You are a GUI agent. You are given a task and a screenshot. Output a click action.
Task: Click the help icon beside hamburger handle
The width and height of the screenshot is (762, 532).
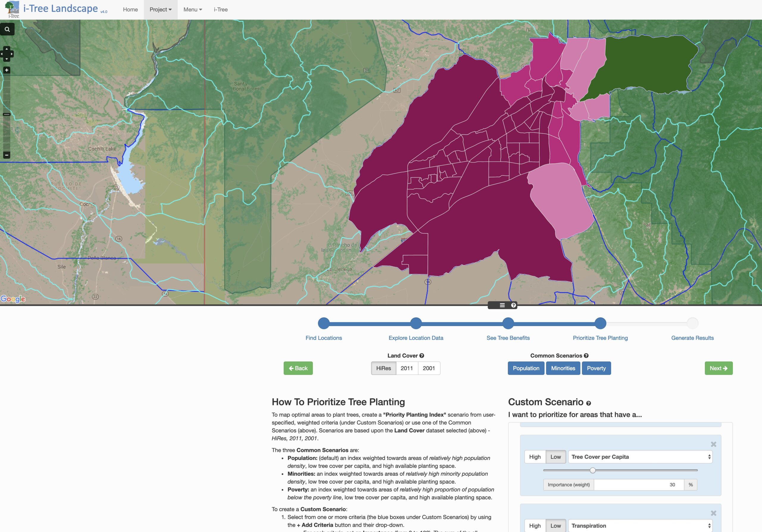point(513,305)
